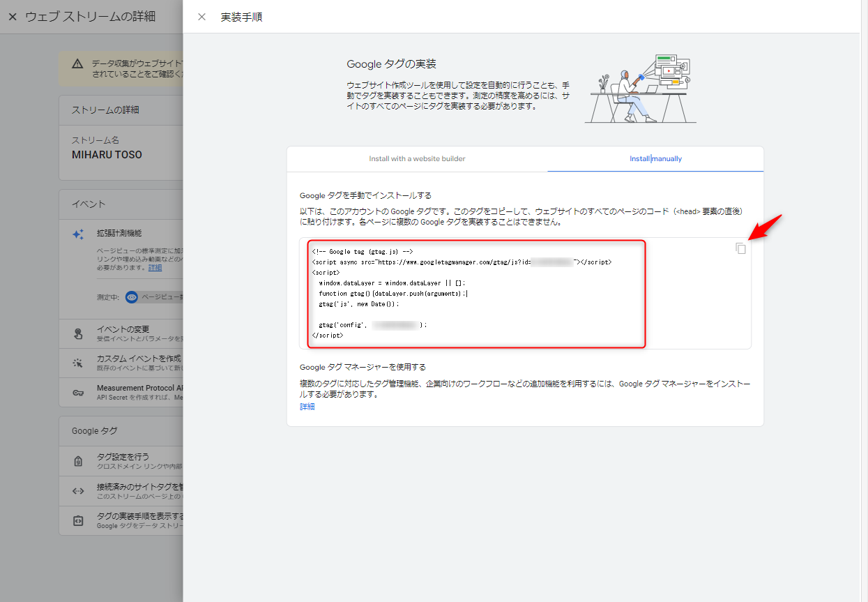Click the イベントの変更 touch icon
Viewport: 868px width, 602px height.
pos(79,333)
